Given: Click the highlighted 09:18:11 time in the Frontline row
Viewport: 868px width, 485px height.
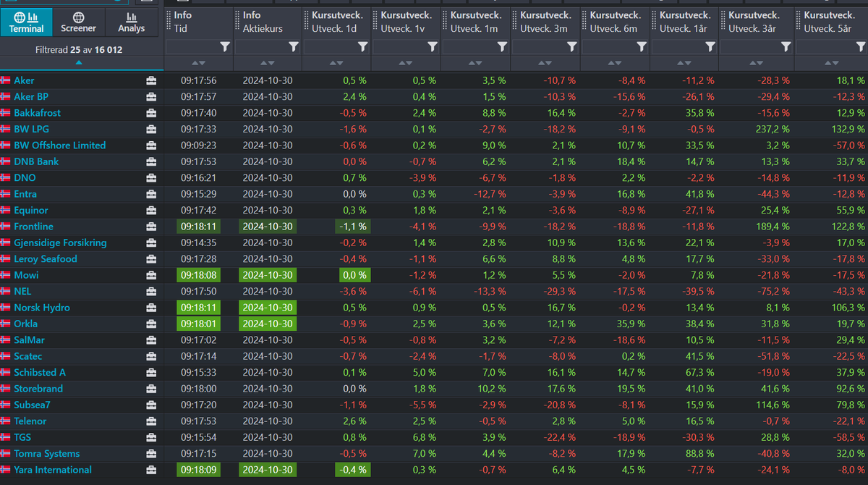Looking at the screenshot, I should click(x=198, y=227).
